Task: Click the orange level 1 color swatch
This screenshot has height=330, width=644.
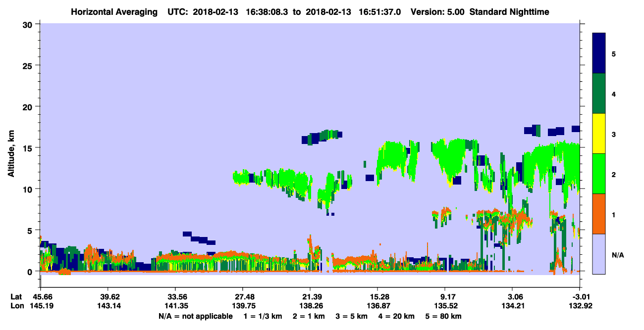Action: [599, 214]
